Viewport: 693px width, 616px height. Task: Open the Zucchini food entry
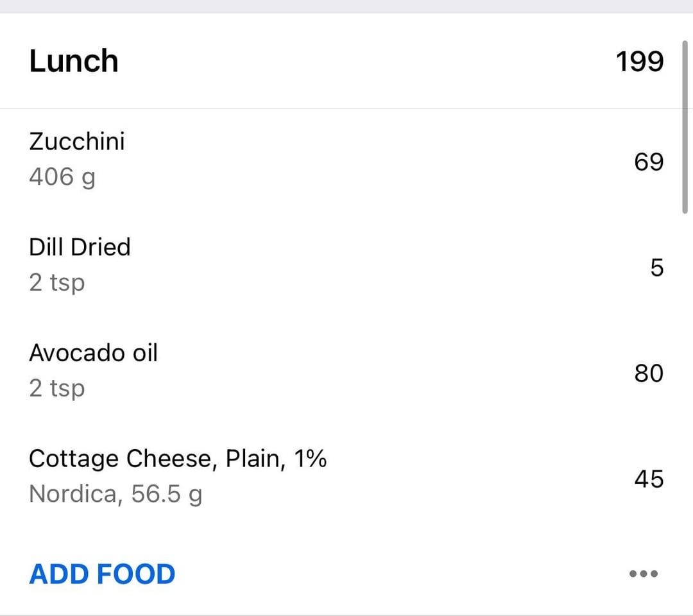point(77,141)
